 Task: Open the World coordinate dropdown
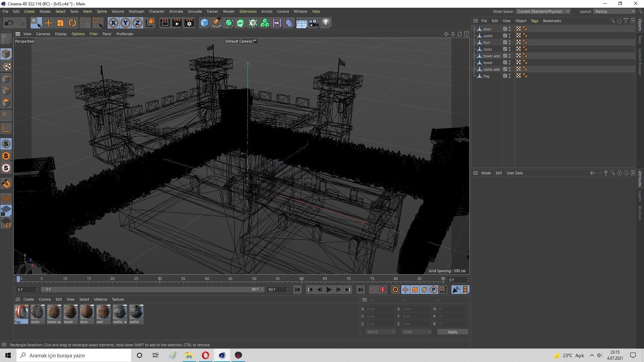tap(380, 332)
